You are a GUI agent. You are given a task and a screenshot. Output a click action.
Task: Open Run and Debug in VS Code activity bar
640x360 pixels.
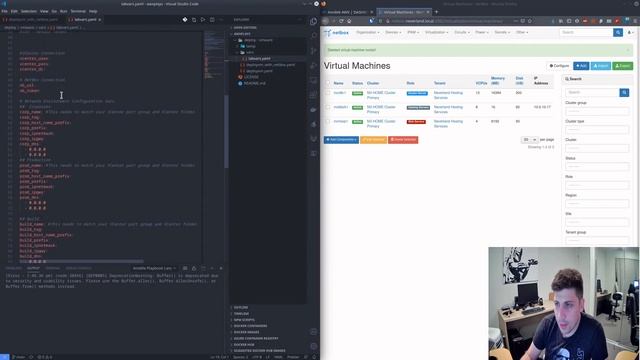(313, 65)
